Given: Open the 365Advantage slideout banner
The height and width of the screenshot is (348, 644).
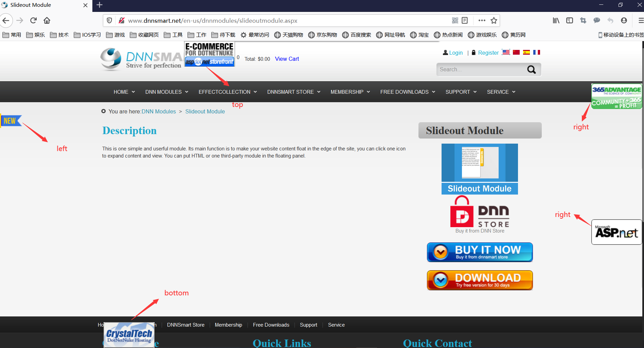Looking at the screenshot, I should 616,96.
